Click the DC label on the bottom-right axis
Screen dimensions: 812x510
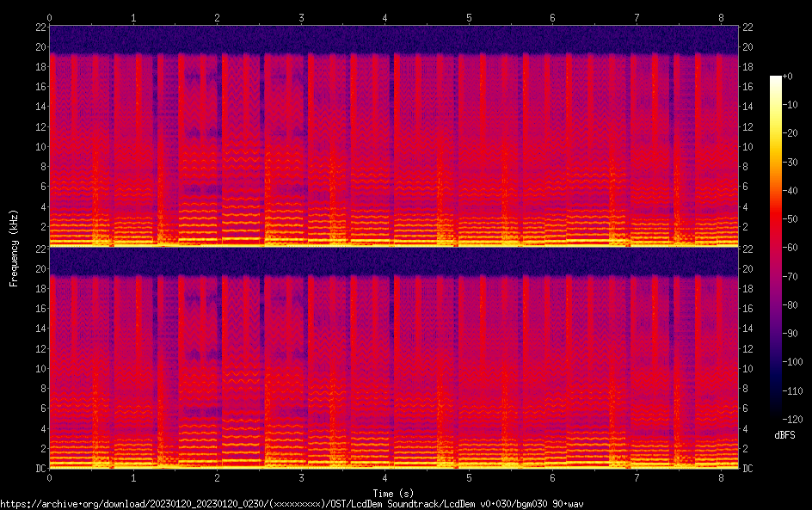[x=748, y=469]
